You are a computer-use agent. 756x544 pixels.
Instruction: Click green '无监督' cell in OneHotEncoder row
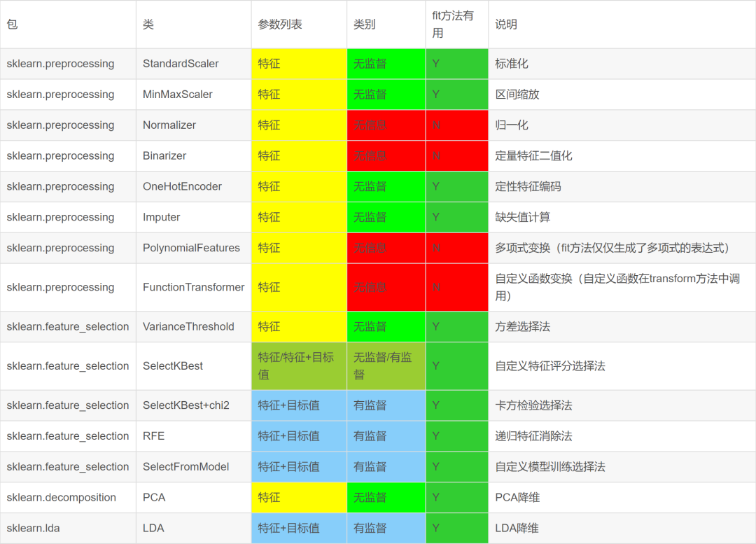[x=386, y=187]
